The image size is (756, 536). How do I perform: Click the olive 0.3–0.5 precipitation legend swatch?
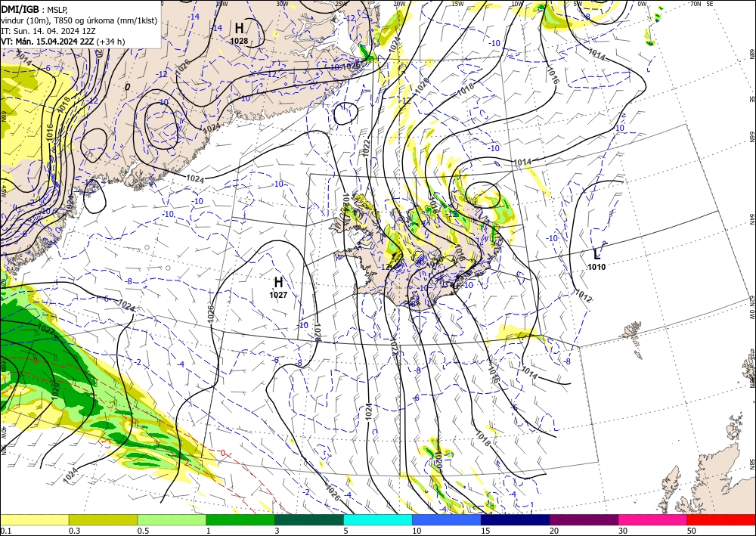pyautogui.click(x=103, y=519)
